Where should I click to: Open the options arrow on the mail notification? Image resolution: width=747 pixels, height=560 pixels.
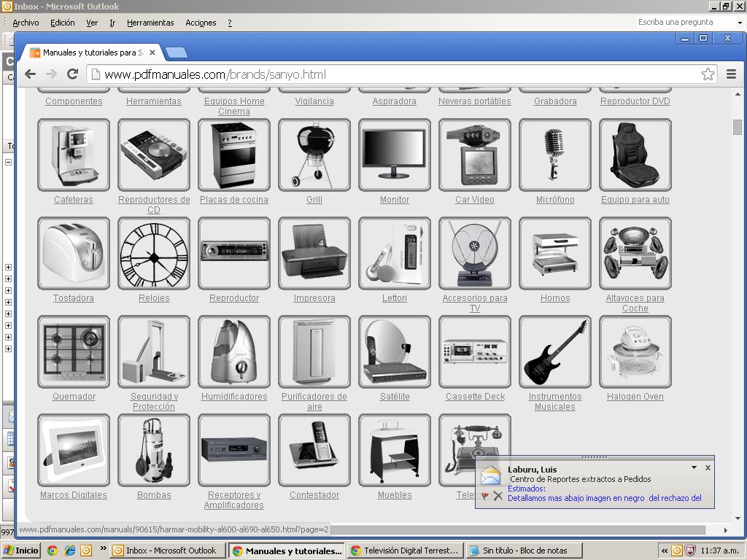click(x=694, y=467)
